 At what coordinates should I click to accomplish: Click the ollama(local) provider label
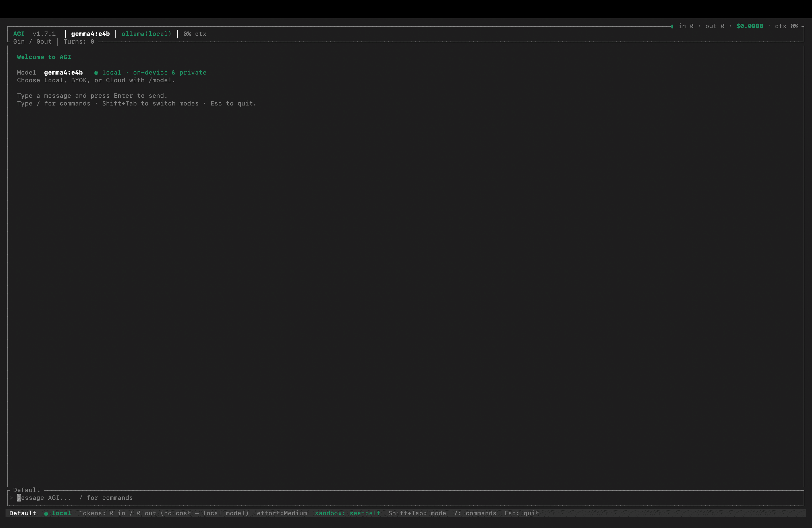146,34
